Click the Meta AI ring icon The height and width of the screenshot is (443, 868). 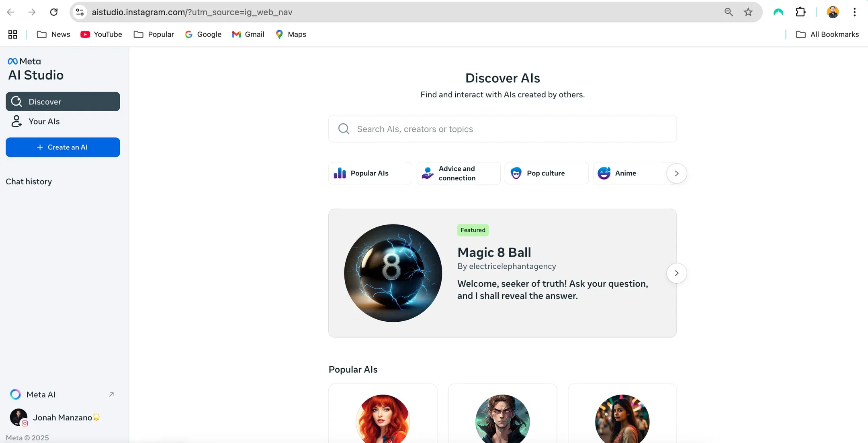click(x=15, y=394)
